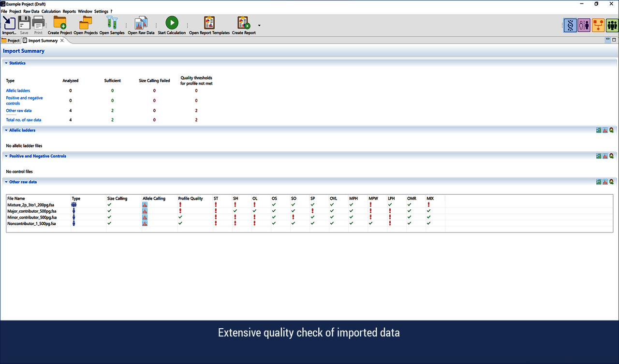The width and height of the screenshot is (619, 364).
Task: Click magnifier icon in Other raw data header
Action: pyautogui.click(x=611, y=182)
